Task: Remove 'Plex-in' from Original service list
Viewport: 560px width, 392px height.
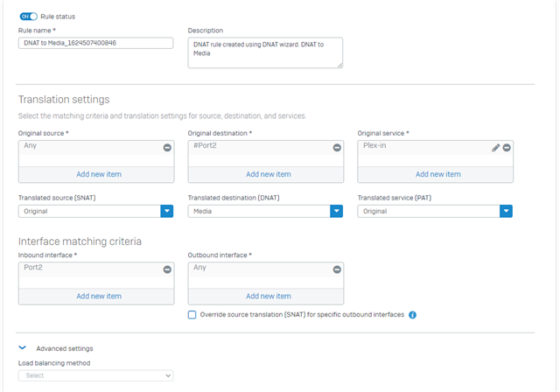Action: 507,148
